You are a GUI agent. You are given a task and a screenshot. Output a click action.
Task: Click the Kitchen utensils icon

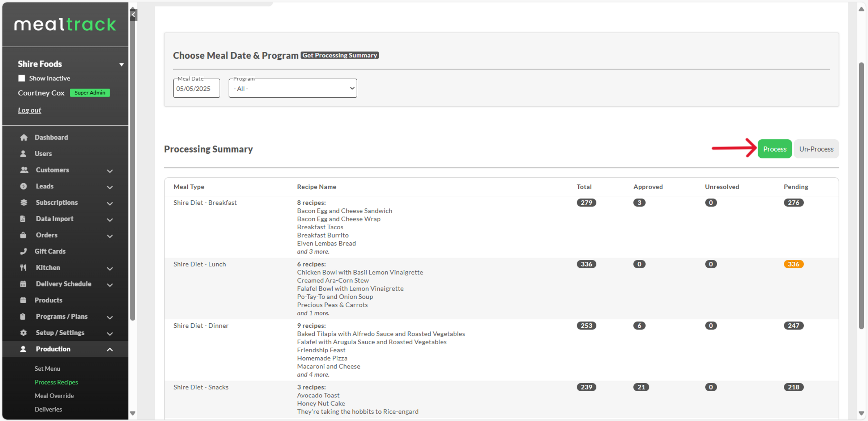pos(23,268)
